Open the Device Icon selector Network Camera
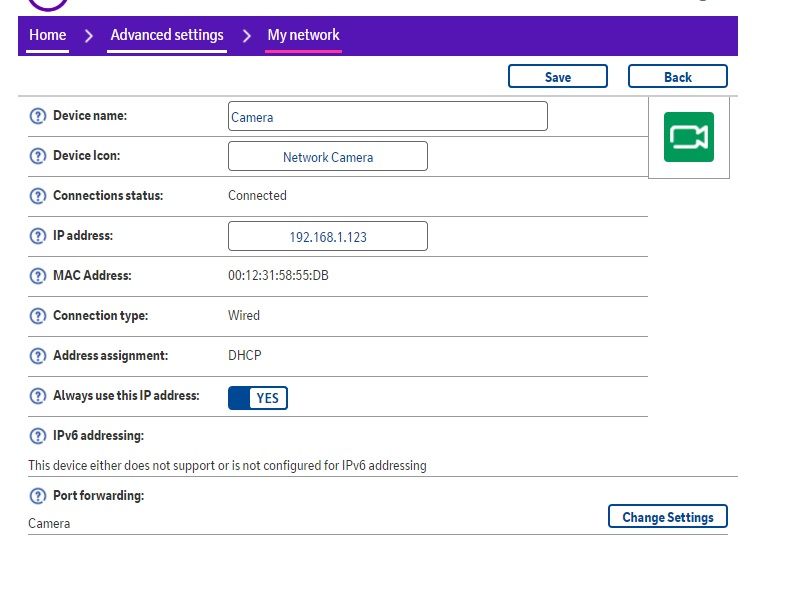Screen dimensions: 800x600 [x=327, y=157]
